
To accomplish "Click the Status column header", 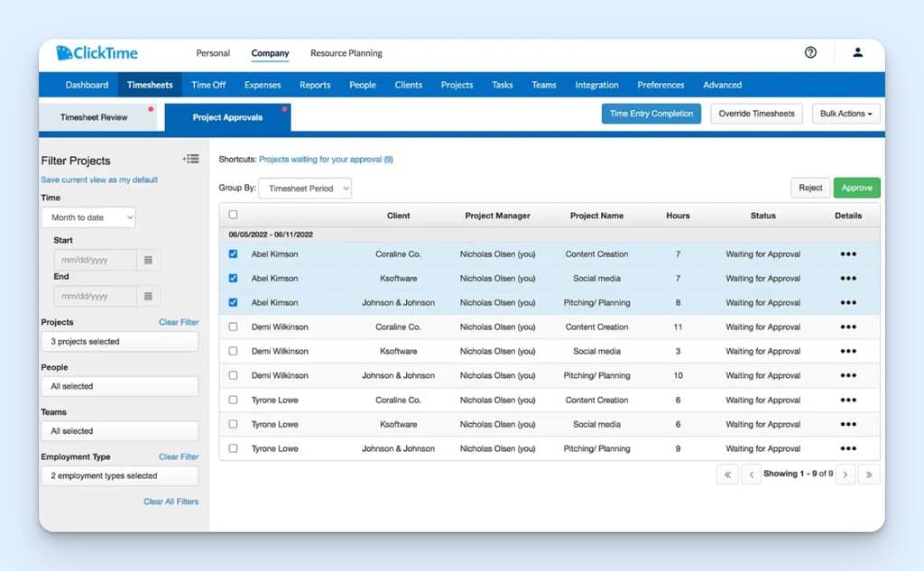I will 762,216.
